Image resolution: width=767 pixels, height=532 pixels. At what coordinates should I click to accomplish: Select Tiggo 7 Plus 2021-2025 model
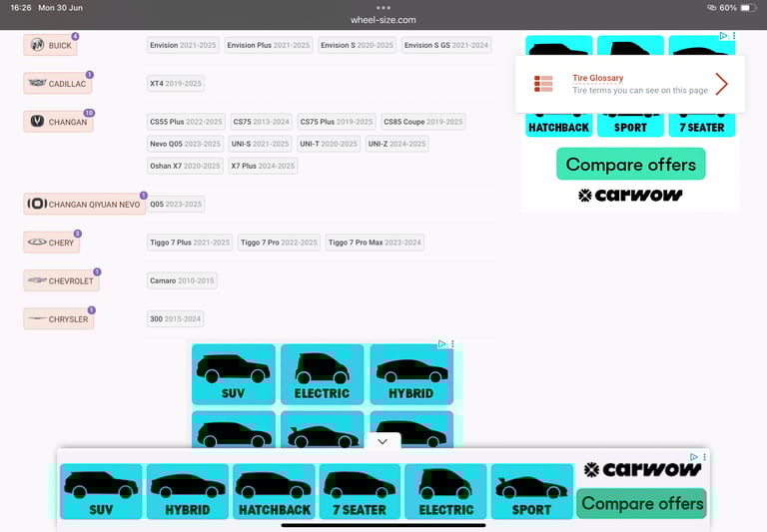(x=190, y=242)
